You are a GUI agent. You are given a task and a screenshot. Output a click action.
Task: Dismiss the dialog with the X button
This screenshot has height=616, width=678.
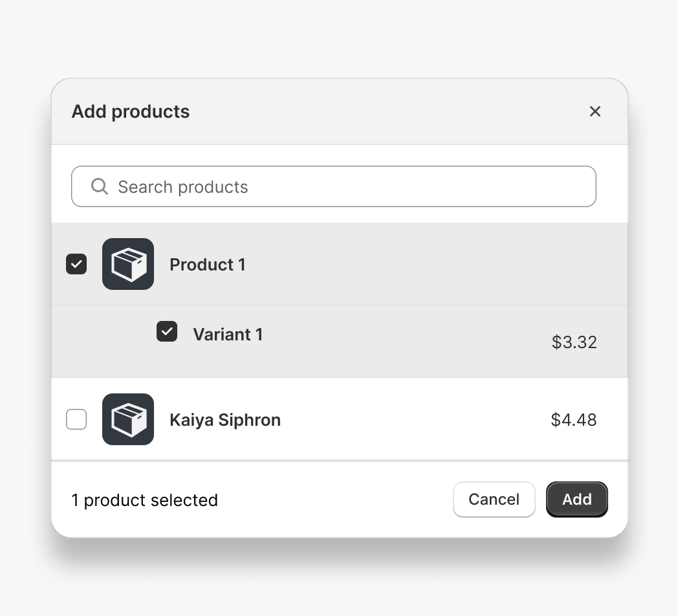595,111
